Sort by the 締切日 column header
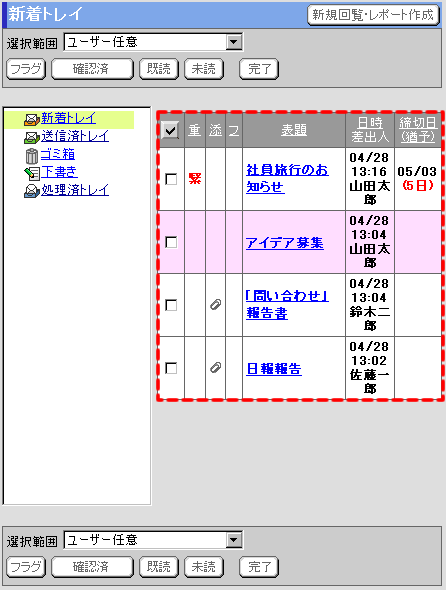 pos(418,123)
